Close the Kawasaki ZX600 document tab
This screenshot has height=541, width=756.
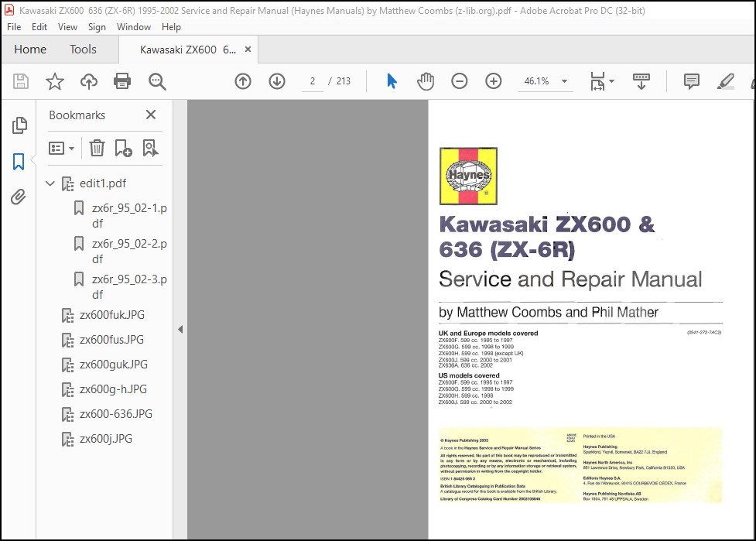click(248, 50)
